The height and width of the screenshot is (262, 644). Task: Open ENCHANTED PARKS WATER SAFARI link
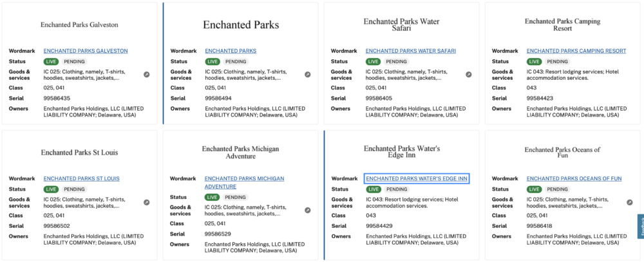411,51
